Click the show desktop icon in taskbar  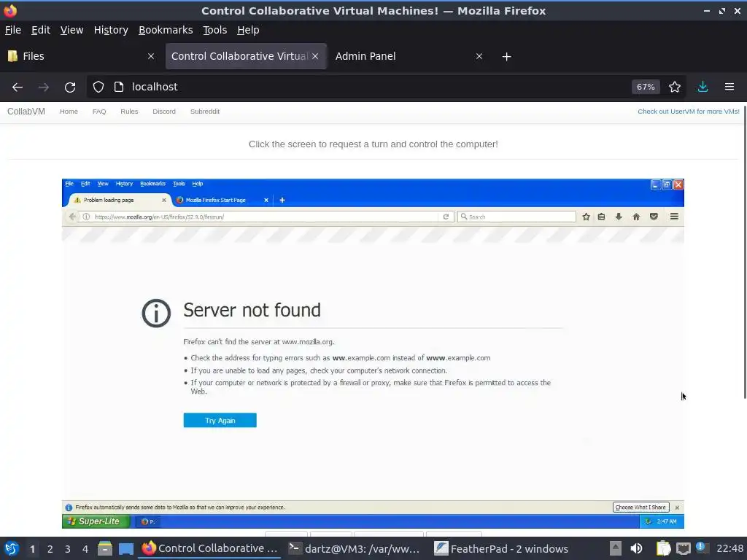point(126,548)
